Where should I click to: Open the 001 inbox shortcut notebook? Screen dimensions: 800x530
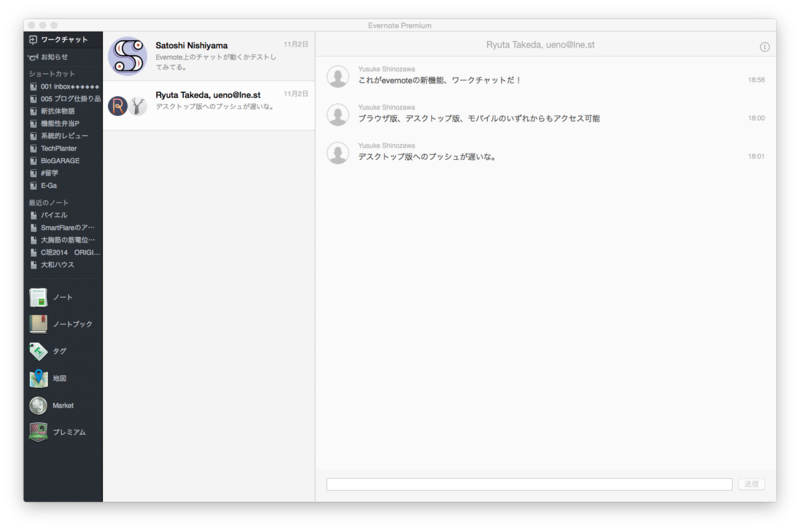point(64,87)
